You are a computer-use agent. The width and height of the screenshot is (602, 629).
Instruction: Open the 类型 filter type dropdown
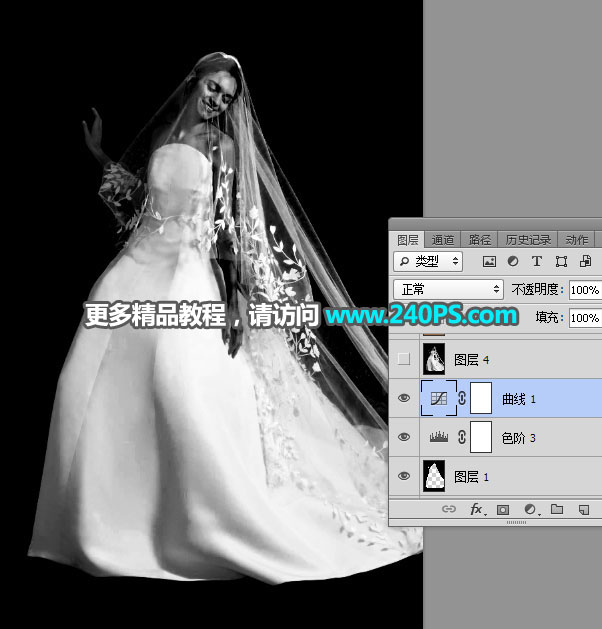pyautogui.click(x=428, y=262)
